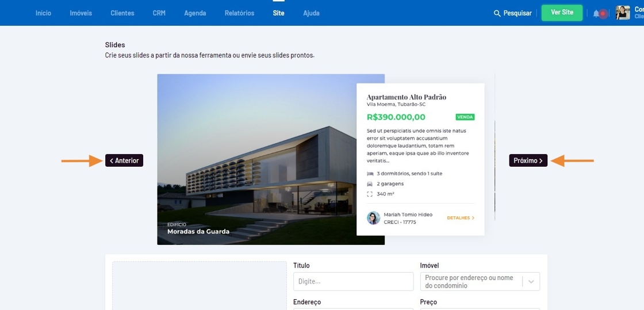Click the garage car icon

click(x=370, y=184)
